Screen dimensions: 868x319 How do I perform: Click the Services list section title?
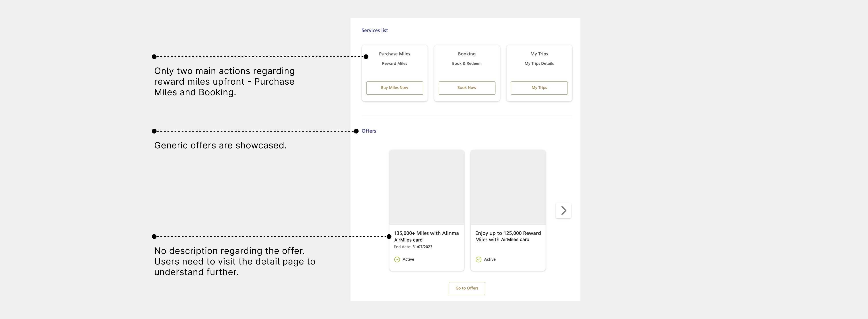click(x=375, y=30)
